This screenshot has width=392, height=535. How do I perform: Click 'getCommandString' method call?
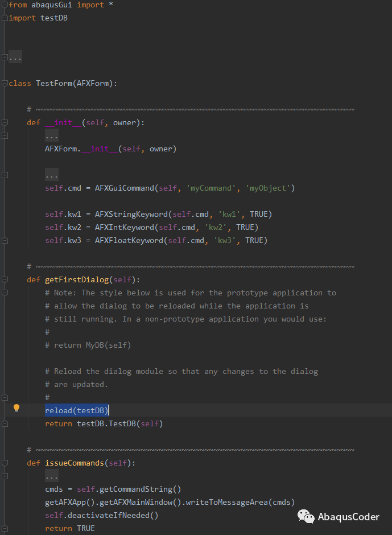click(136, 489)
